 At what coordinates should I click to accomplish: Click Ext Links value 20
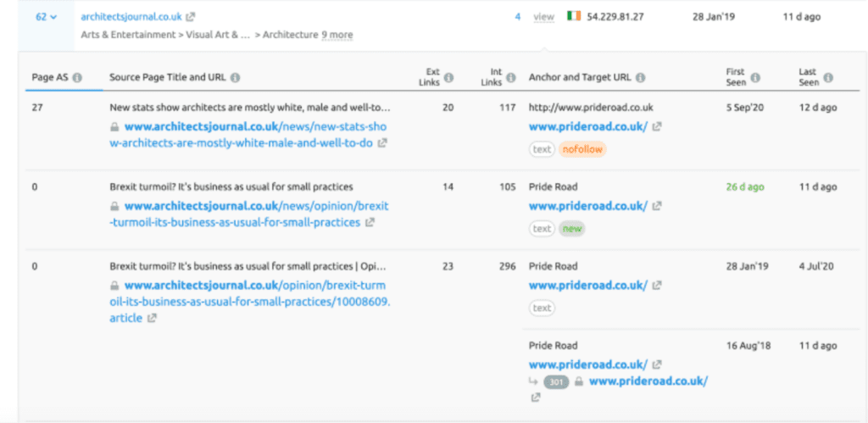(x=448, y=108)
